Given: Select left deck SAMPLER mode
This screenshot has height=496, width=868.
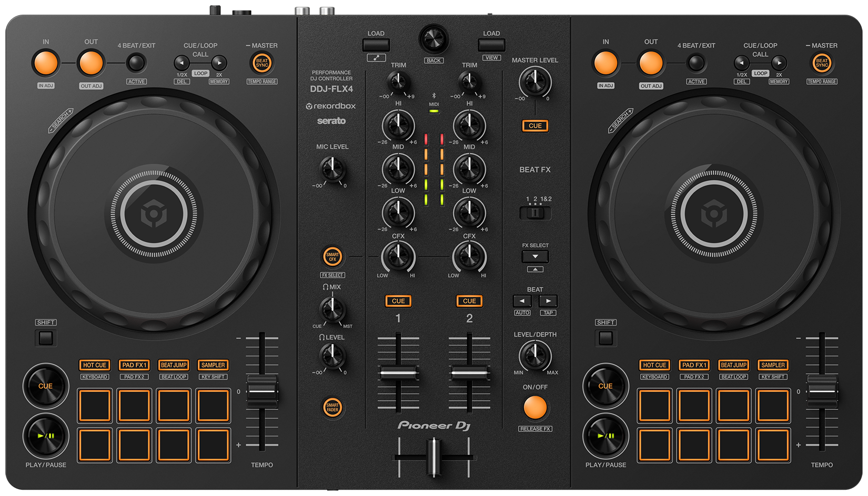Looking at the screenshot, I should [x=213, y=365].
